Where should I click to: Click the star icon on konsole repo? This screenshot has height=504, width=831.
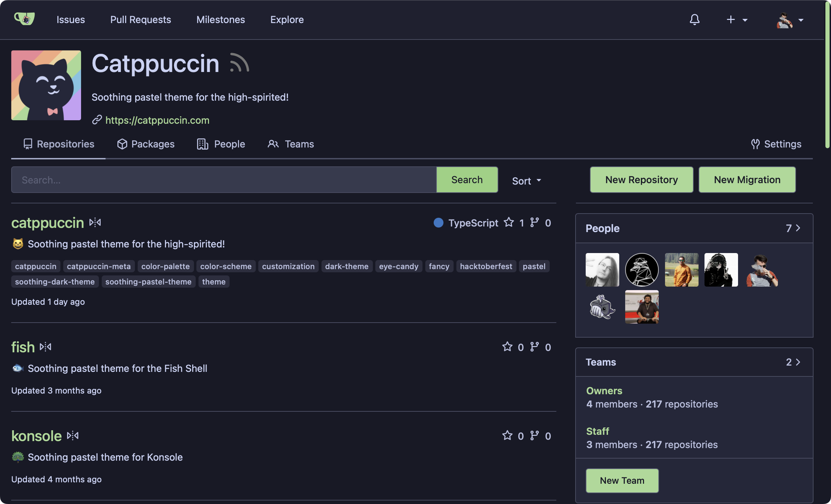pos(507,435)
